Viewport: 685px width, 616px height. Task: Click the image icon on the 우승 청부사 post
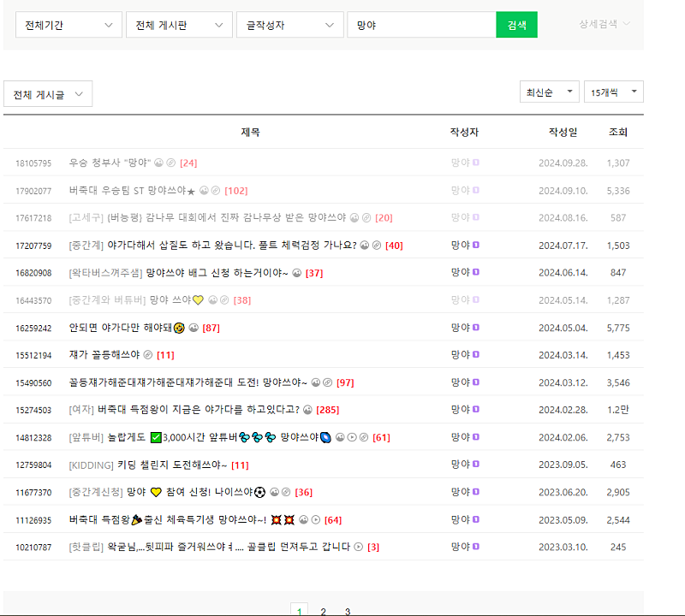158,163
